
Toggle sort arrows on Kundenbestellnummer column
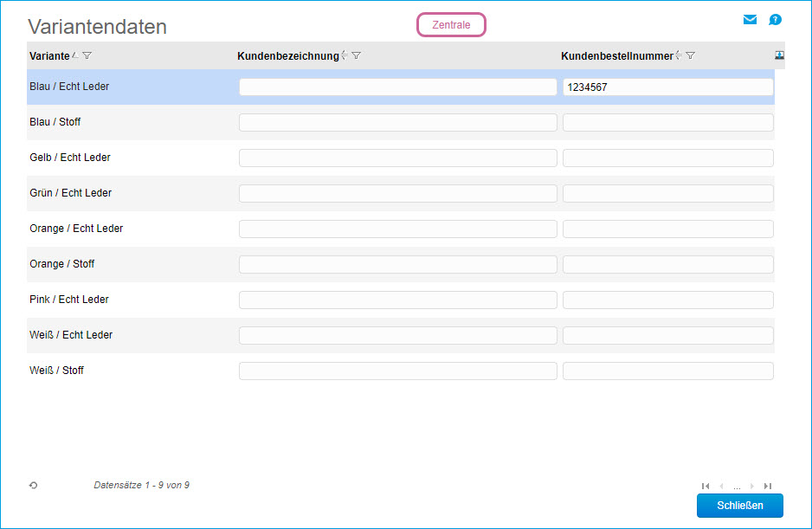[x=679, y=55]
